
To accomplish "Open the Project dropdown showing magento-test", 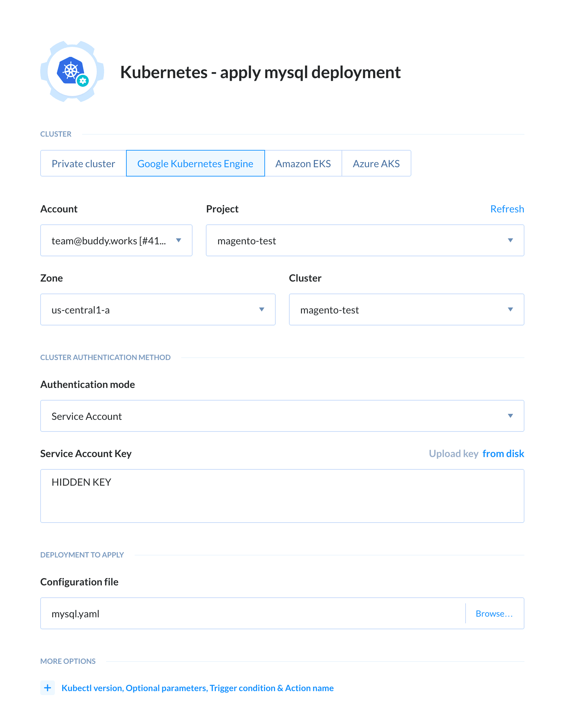I will (366, 241).
